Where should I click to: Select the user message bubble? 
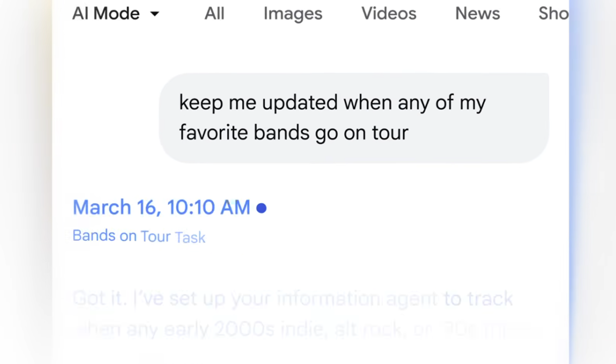tap(354, 118)
